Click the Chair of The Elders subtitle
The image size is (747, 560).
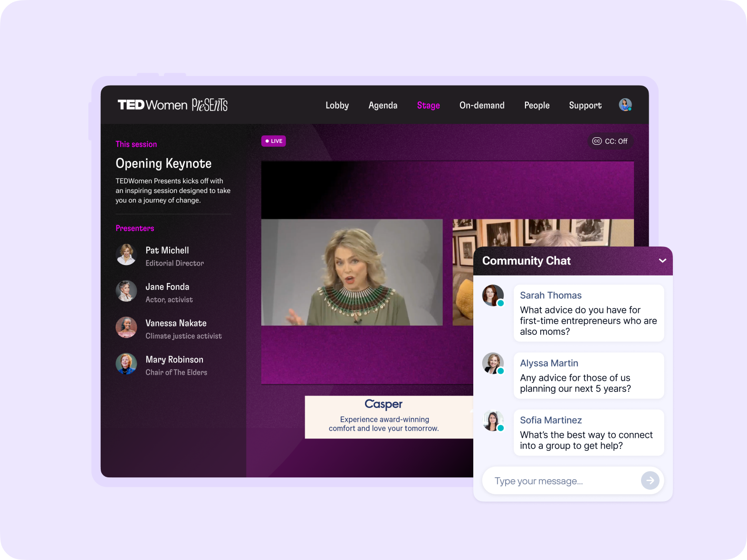coord(176,372)
